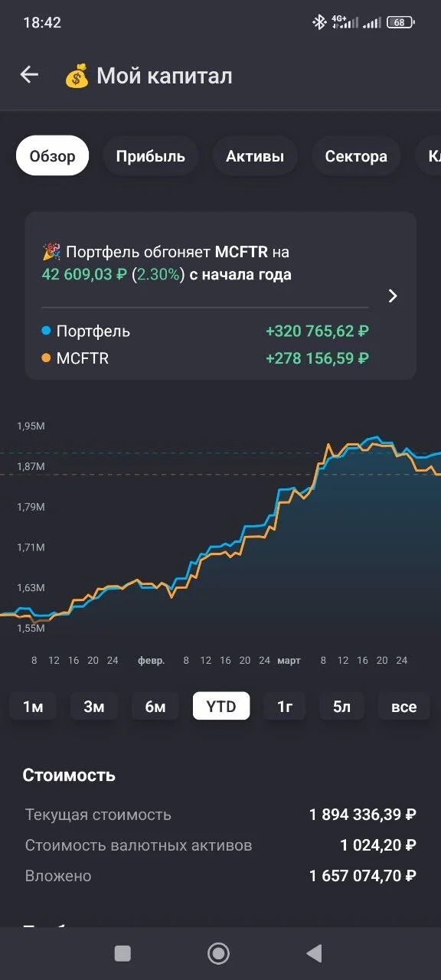Select the Обзор tab

click(53, 156)
